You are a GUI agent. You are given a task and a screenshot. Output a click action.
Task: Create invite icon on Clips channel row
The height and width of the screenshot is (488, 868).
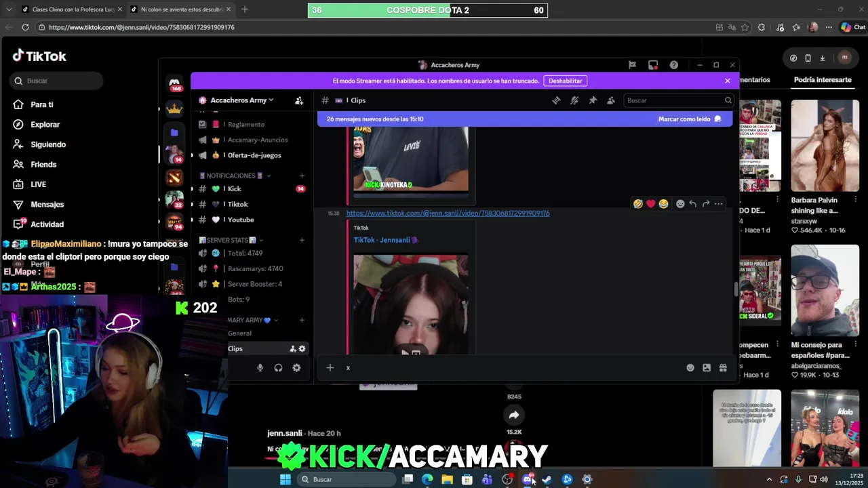point(292,348)
